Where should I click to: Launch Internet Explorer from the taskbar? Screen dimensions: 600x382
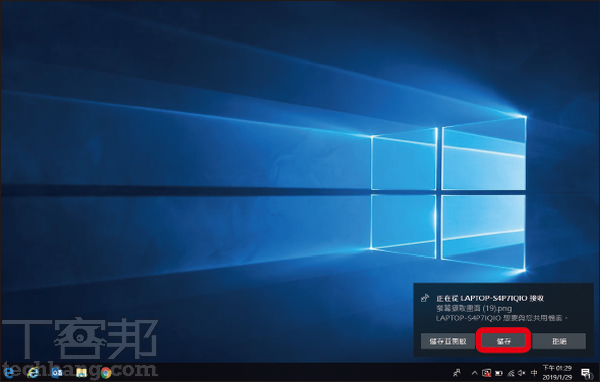33,372
